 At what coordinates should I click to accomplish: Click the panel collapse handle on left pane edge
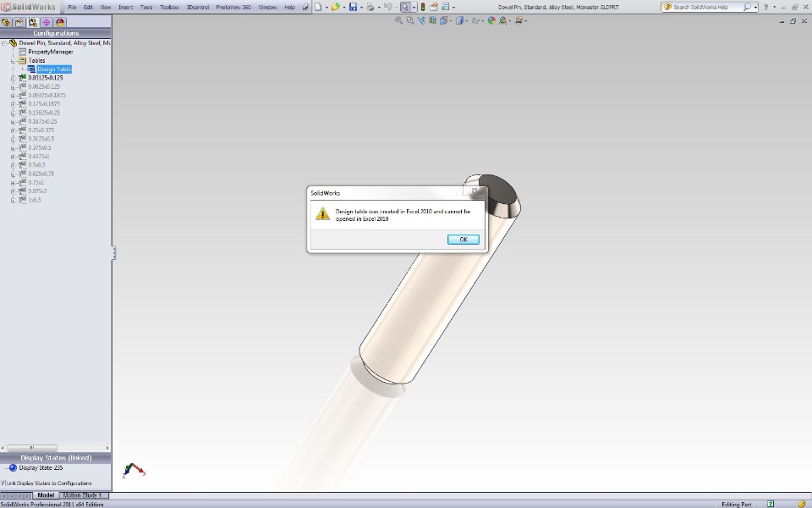click(113, 253)
